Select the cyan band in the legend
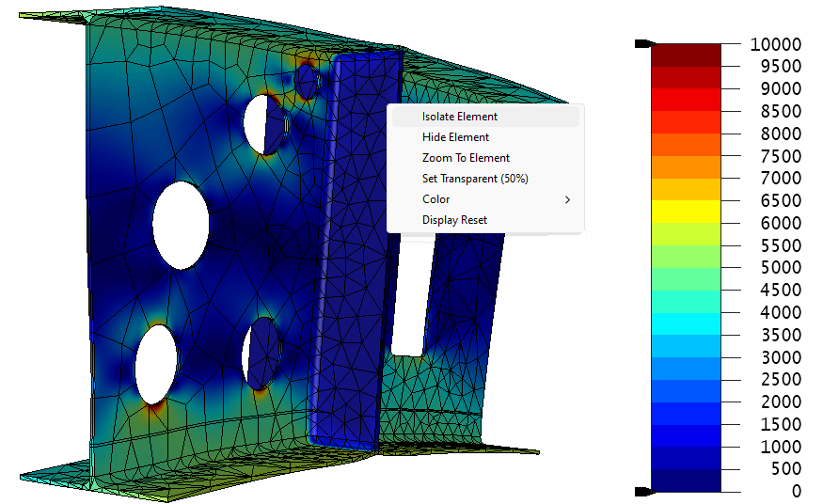Image resolution: width=823 pixels, height=504 pixels. [686, 323]
